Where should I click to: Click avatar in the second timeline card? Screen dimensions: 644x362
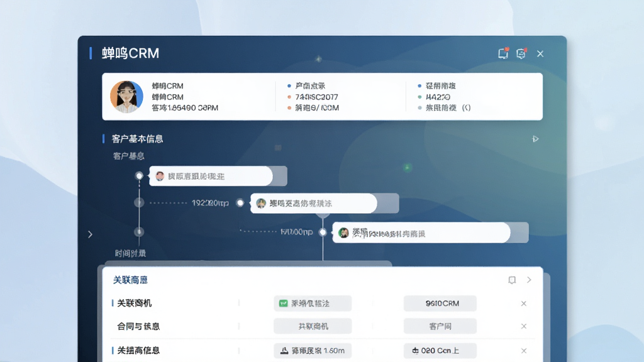pos(261,203)
